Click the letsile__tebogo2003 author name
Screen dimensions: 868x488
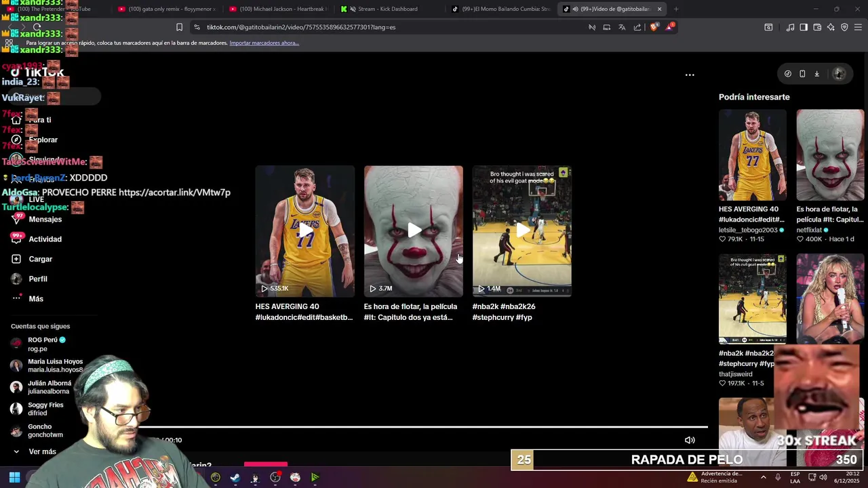[749, 230]
